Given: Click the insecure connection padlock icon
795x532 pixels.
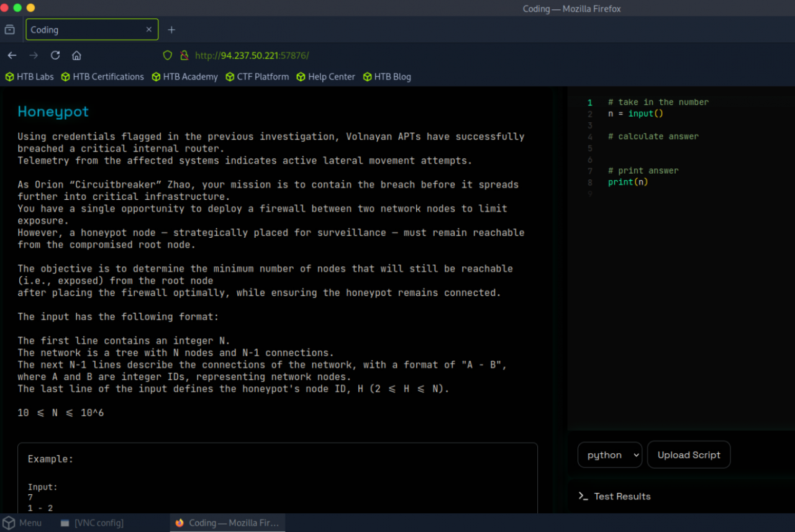Looking at the screenshot, I should tap(184, 55).
